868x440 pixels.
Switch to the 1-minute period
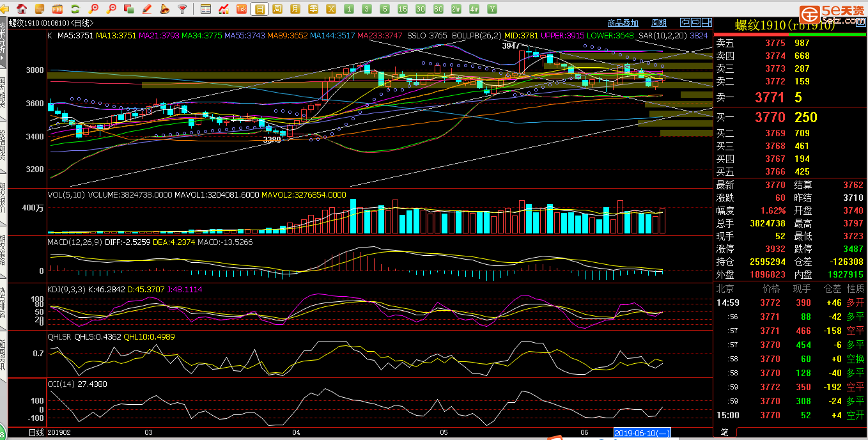[x=349, y=9]
